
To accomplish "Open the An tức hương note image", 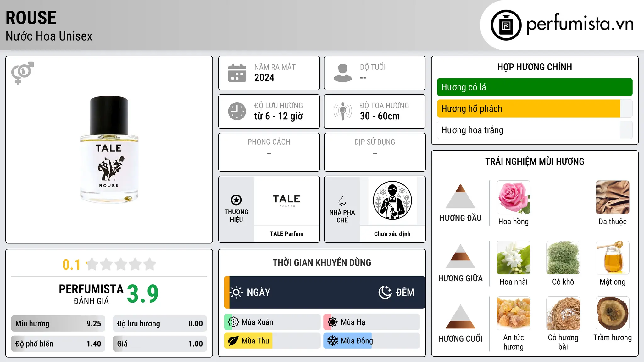I will pos(514,313).
